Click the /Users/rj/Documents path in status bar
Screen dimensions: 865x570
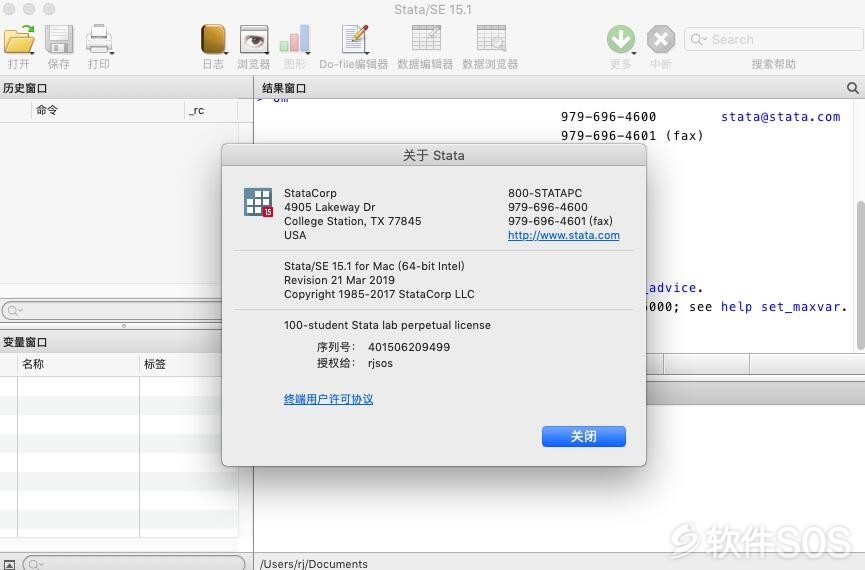(x=314, y=564)
